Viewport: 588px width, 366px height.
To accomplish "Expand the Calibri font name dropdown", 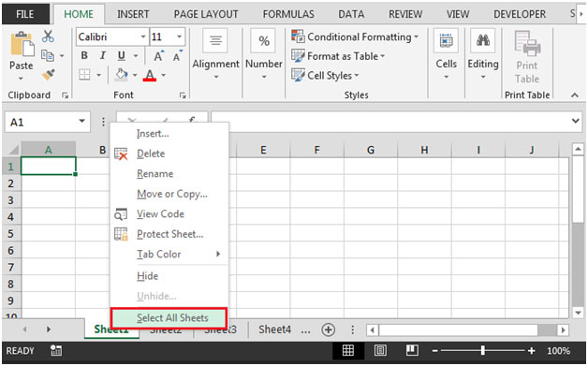I will [143, 37].
